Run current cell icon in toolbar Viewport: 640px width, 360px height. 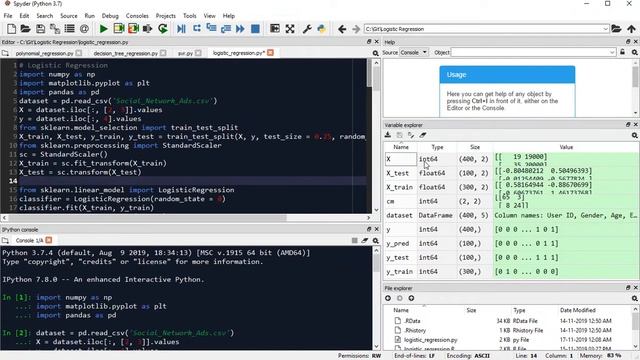point(118,29)
